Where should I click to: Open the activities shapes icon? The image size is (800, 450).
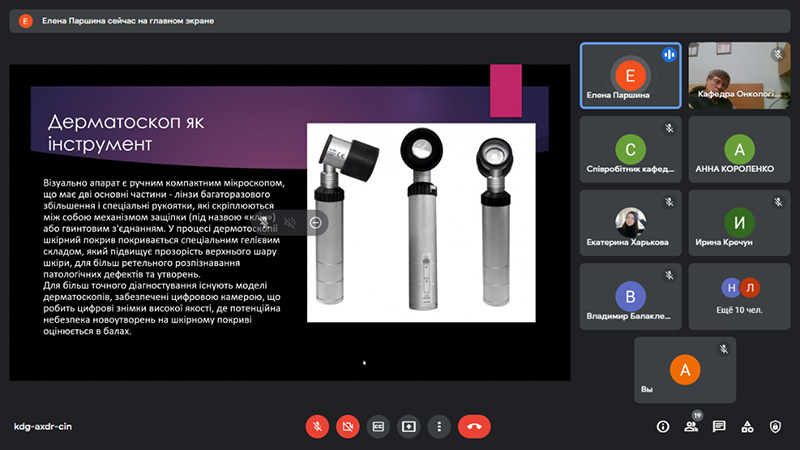click(747, 426)
